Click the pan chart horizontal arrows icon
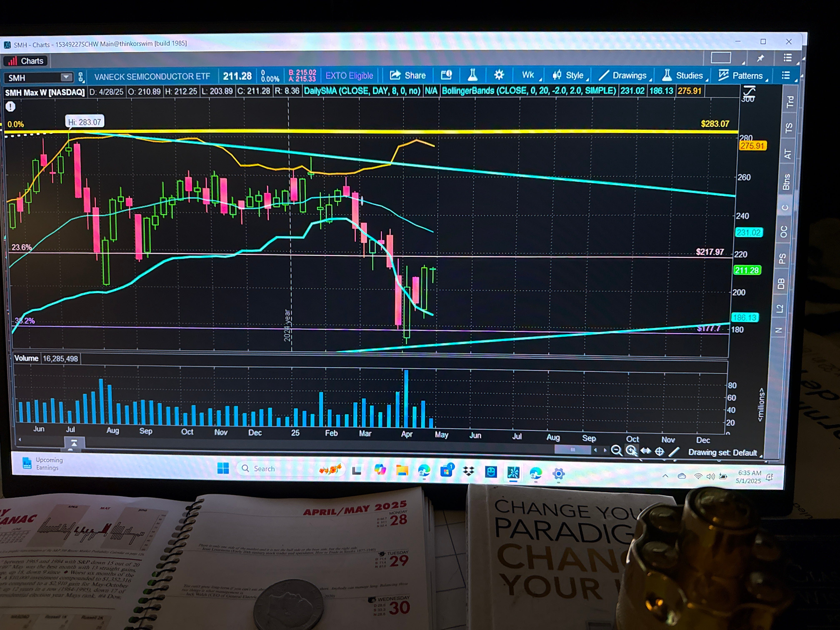This screenshot has height=630, width=840. 646,451
